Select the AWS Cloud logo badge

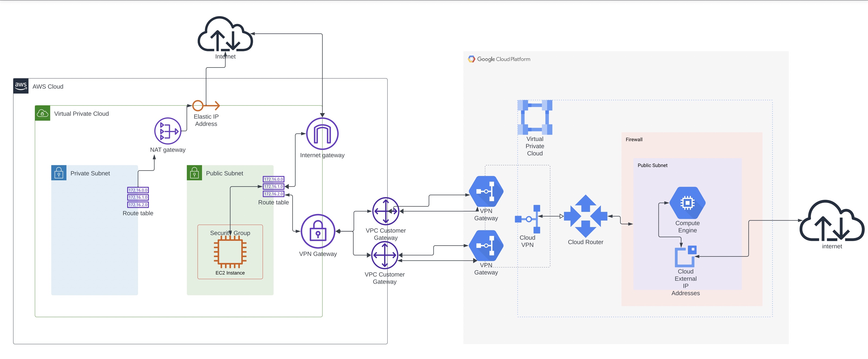[21, 86]
